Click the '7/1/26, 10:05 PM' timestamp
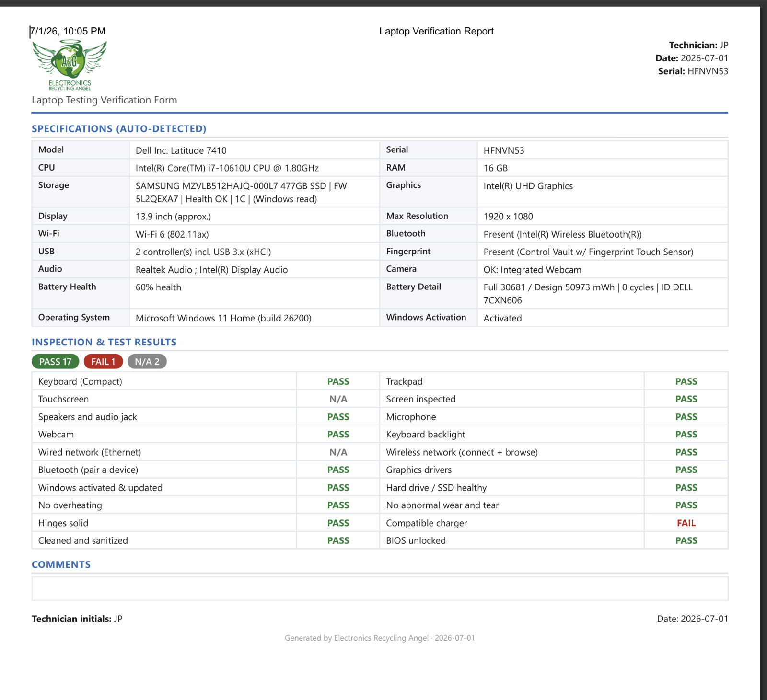The width and height of the screenshot is (767, 700). pyautogui.click(x=68, y=31)
